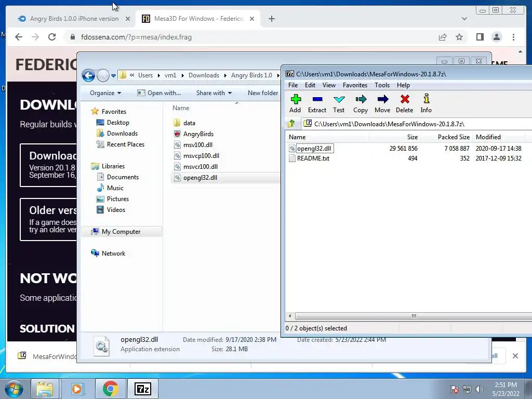Screen dimensions: 532x399
Task: Click the Add button in 7-Zip toolbar
Action: click(x=295, y=103)
